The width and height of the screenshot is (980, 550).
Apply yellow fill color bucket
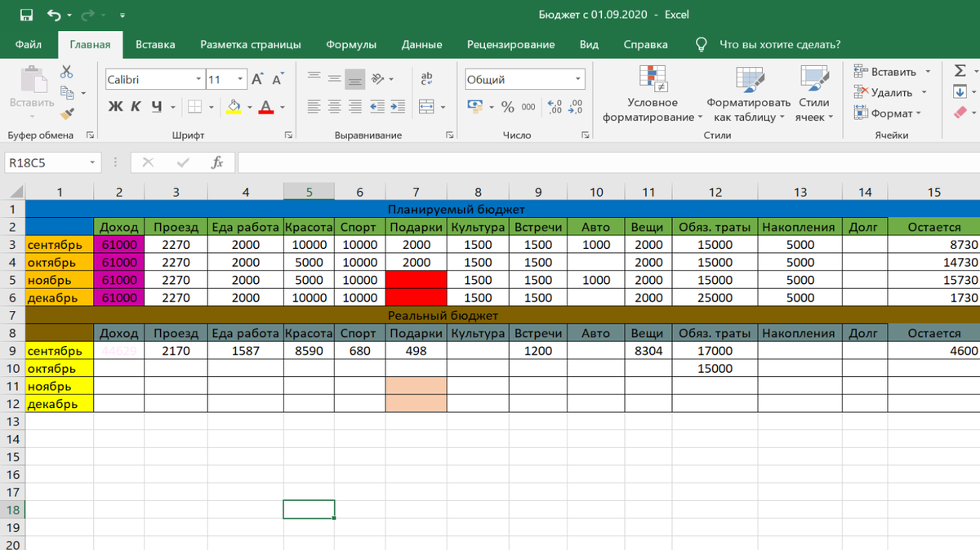tap(234, 107)
